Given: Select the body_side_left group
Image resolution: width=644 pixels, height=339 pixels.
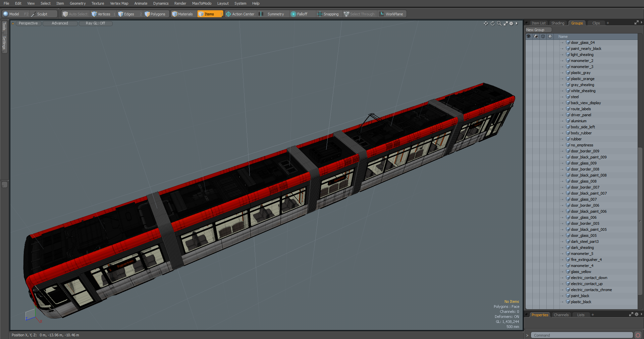Looking at the screenshot, I should point(583,127).
